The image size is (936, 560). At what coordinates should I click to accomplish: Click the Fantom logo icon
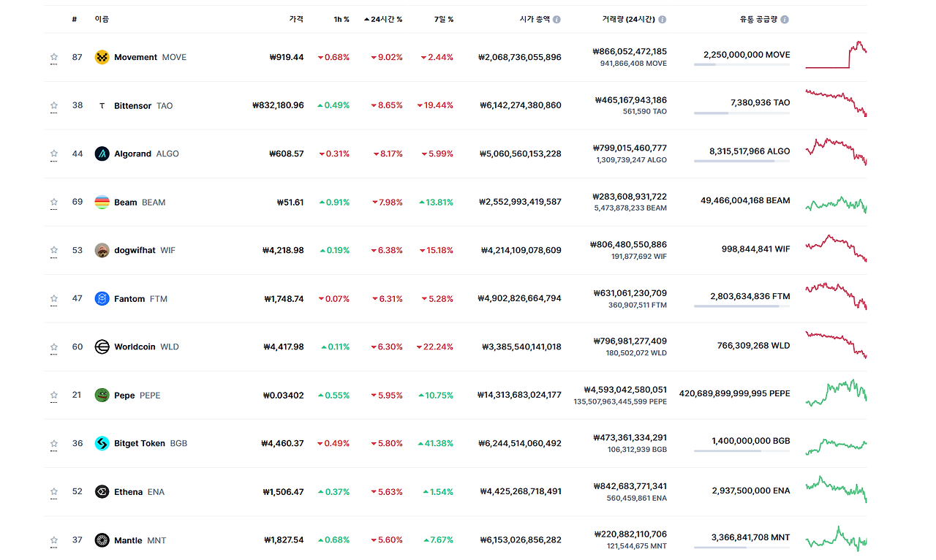tap(102, 298)
